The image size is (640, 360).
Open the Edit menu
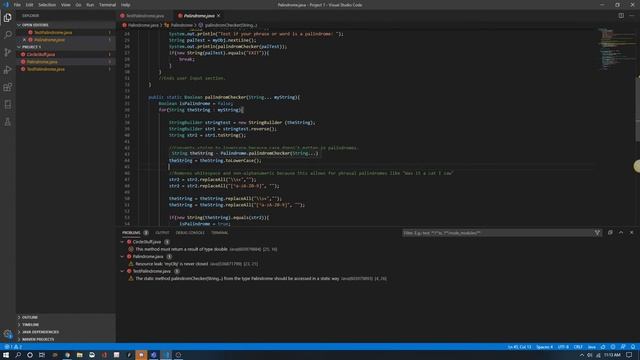point(29,5)
